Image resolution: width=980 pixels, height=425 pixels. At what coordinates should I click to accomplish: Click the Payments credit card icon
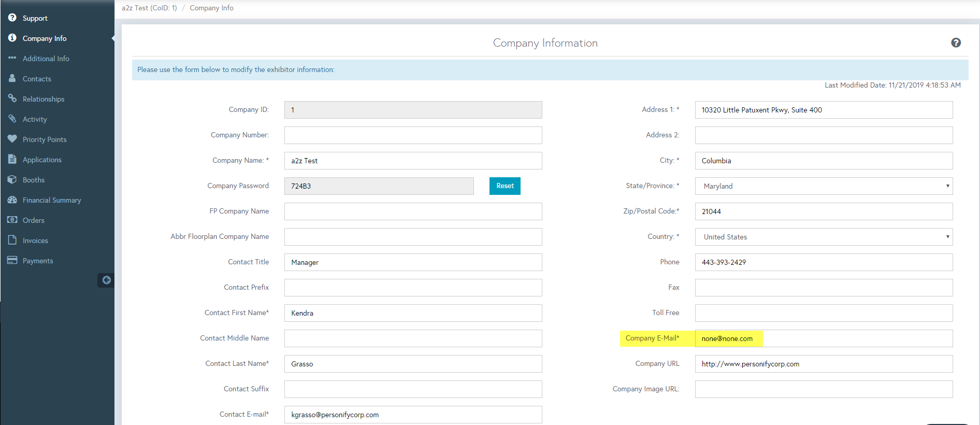(x=12, y=260)
